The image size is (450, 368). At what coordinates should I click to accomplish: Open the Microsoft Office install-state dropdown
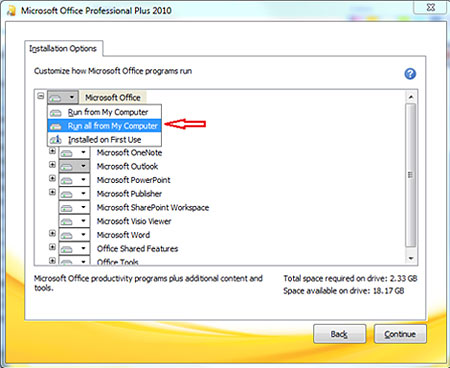(x=63, y=97)
